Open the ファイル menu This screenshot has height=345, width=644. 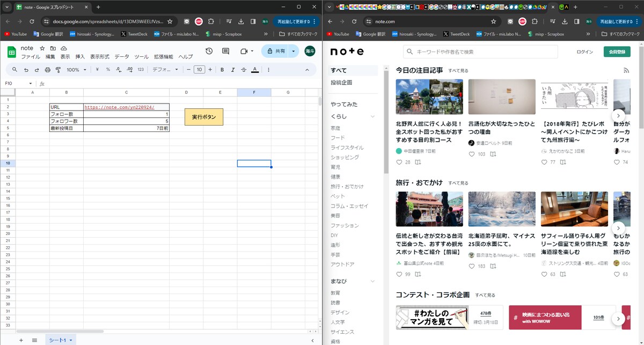31,57
